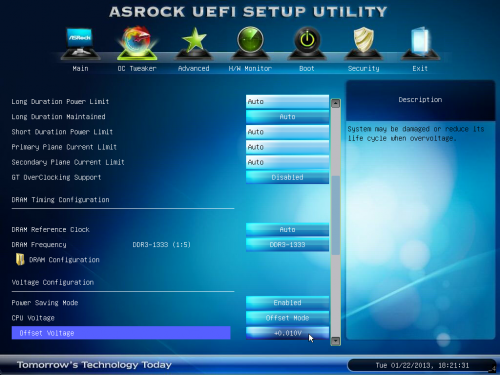Open the H/W Monitor radar icon

click(250, 43)
